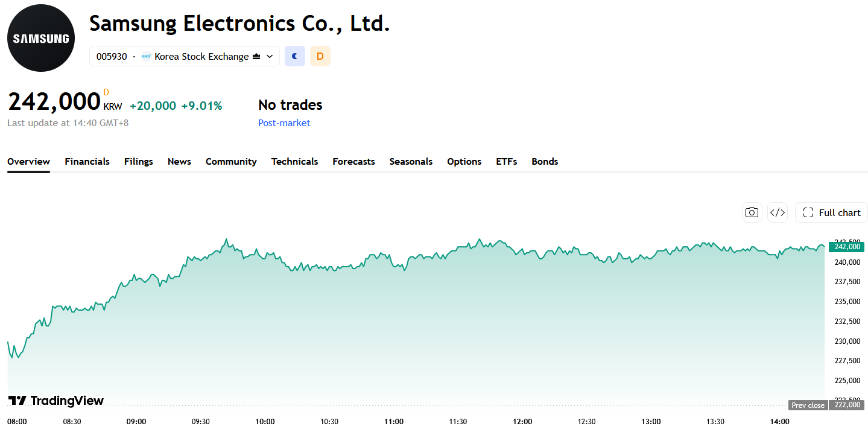
Task: Click the camera snapshot icon above chart
Action: pos(752,212)
